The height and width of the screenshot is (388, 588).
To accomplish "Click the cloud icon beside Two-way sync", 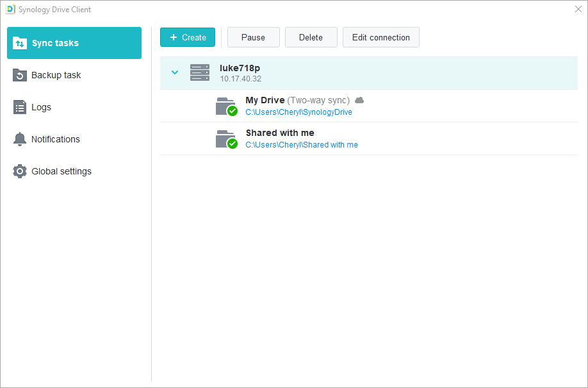I will point(359,100).
